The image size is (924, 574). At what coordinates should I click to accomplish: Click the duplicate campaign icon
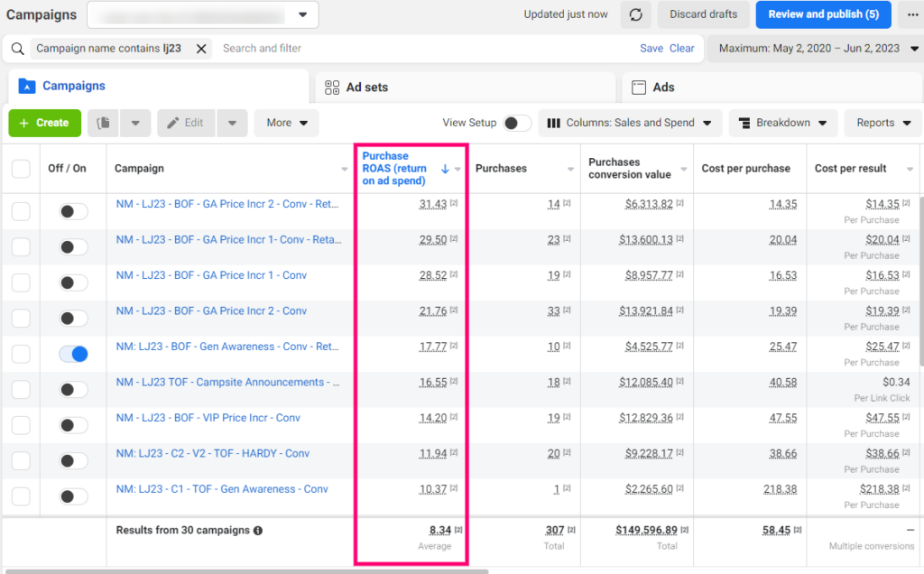[x=103, y=123]
